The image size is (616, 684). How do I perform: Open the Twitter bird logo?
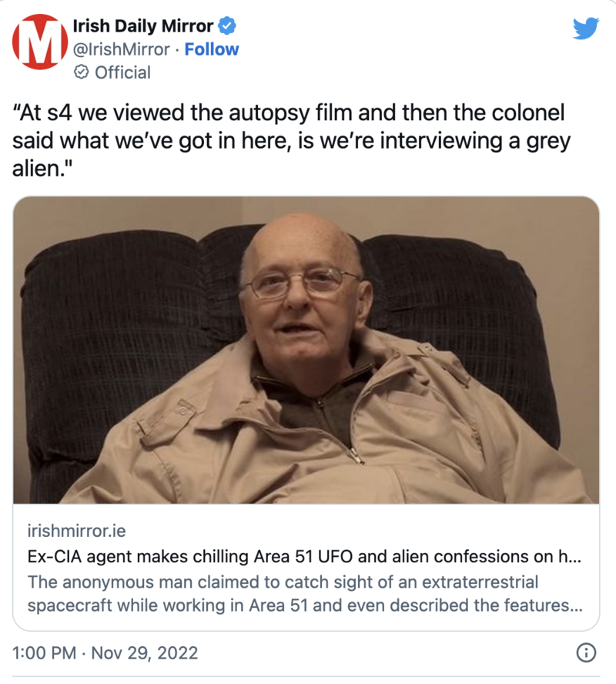586,28
